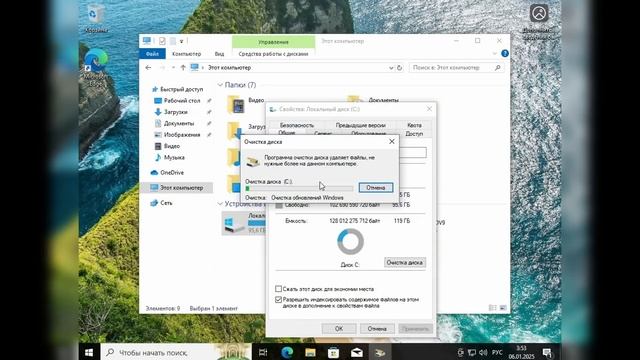
Task: Collapse the Devices and drives group
Action: (x=220, y=203)
